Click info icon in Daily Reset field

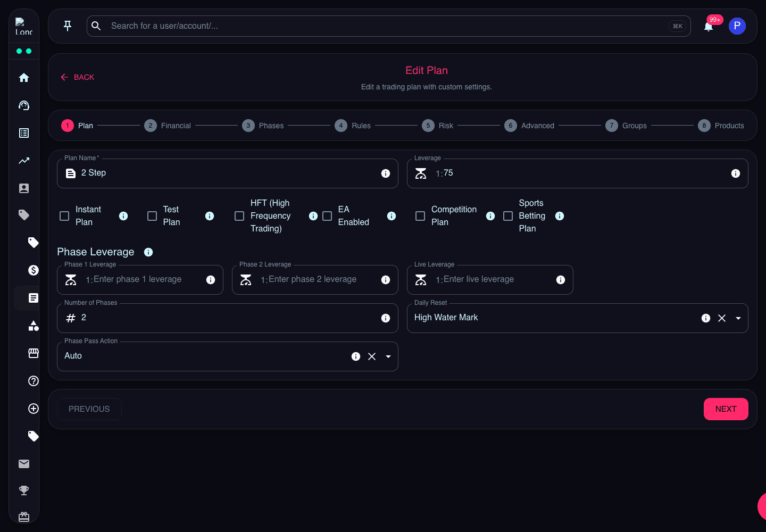click(x=706, y=318)
